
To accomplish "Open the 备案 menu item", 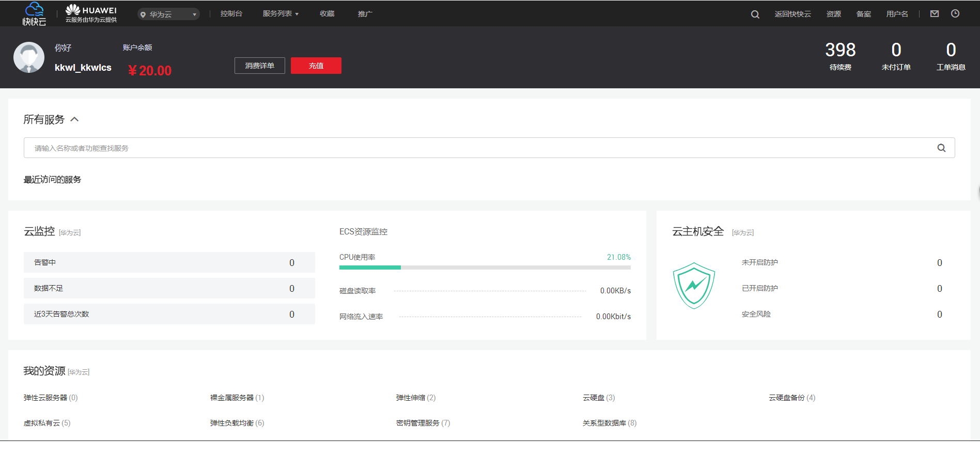I will click(x=863, y=14).
